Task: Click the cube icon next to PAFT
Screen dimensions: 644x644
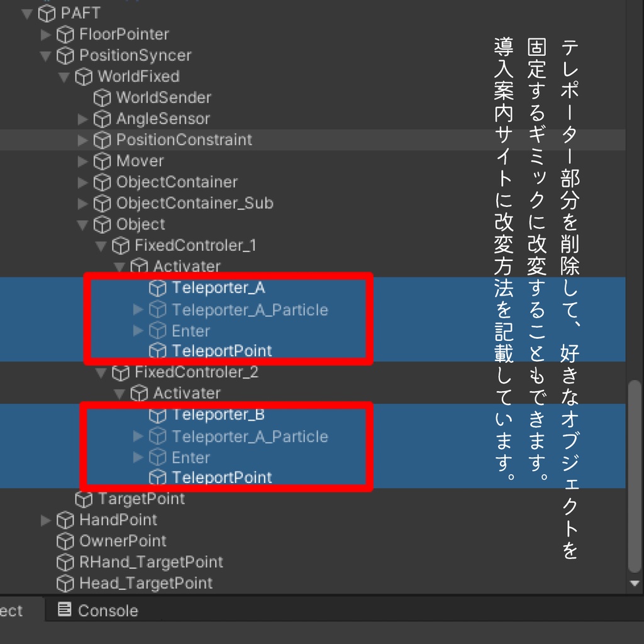Action: coord(47,13)
